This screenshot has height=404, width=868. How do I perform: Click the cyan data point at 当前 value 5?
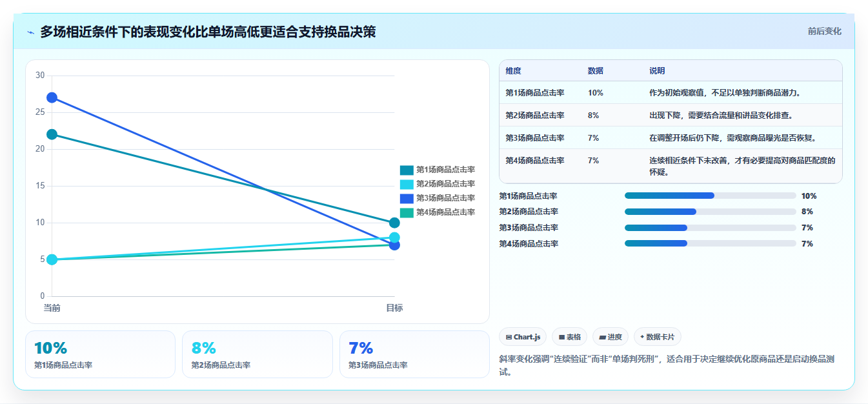(52, 259)
